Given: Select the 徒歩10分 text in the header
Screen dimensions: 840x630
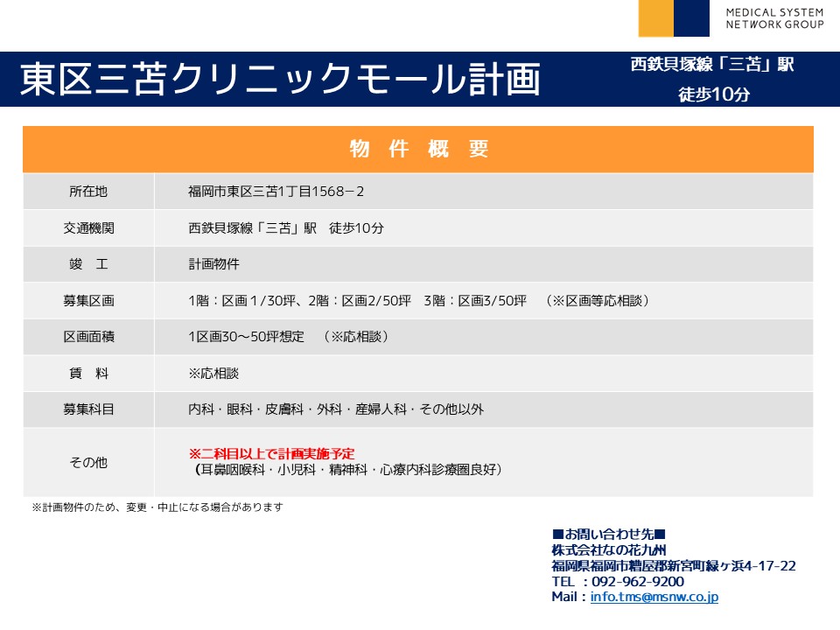Looking at the screenshot, I should pyautogui.click(x=714, y=95).
